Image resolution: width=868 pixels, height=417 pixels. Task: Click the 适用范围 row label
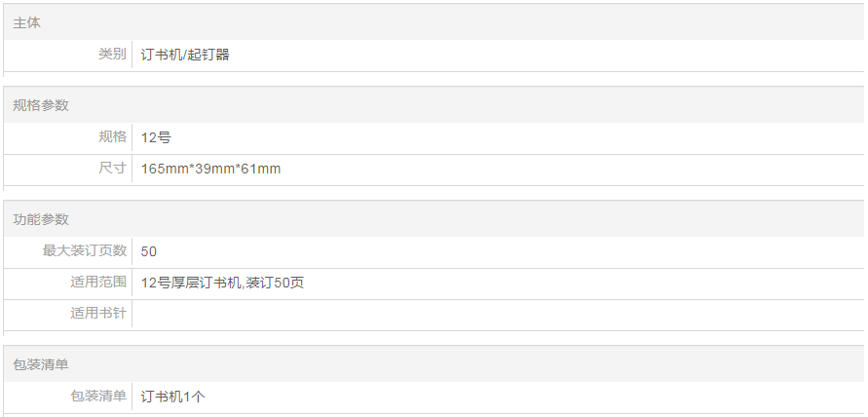(98, 283)
